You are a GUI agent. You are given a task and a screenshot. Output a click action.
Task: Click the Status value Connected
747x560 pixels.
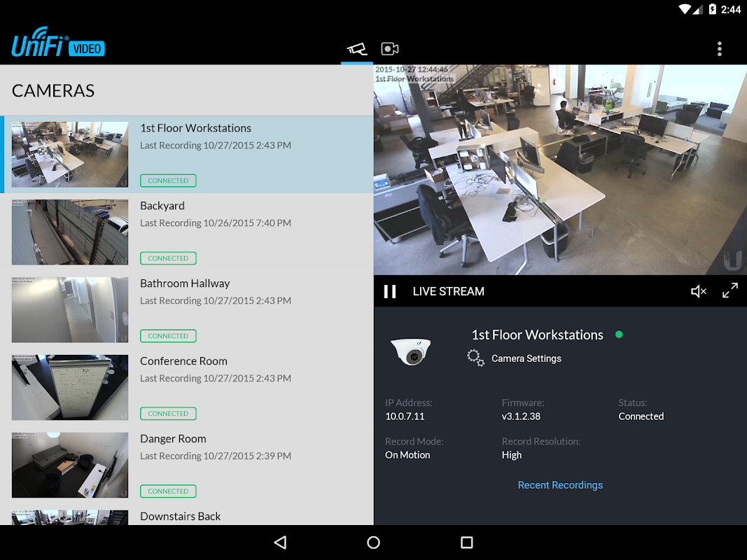click(x=641, y=416)
